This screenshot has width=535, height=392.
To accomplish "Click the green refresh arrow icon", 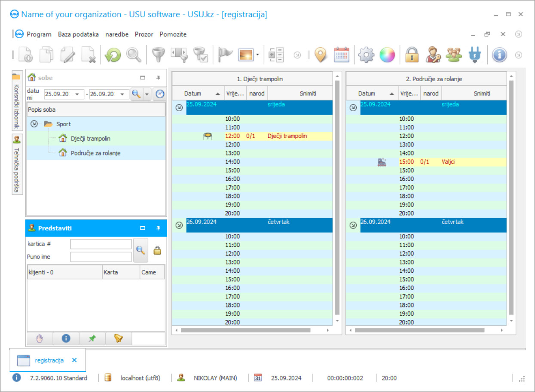I will [x=113, y=55].
